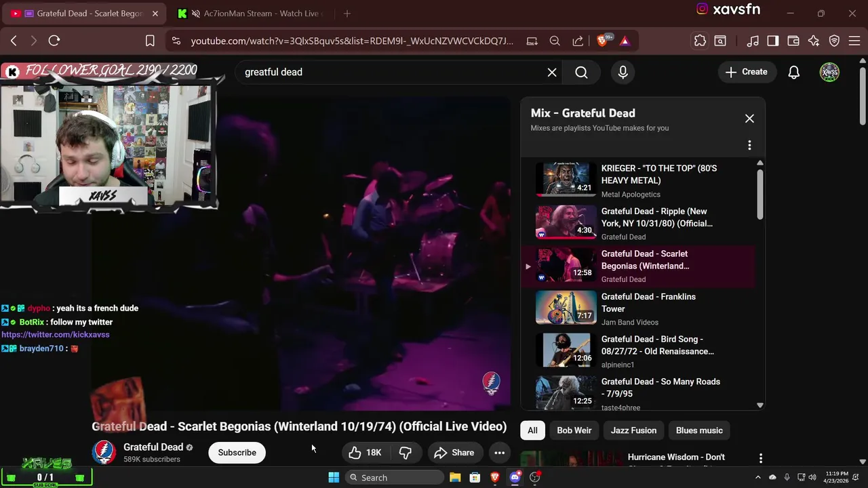This screenshot has width=868, height=488.
Task: Select Grateful Dead - Franklins Tower playlist entry
Action: [x=637, y=308]
